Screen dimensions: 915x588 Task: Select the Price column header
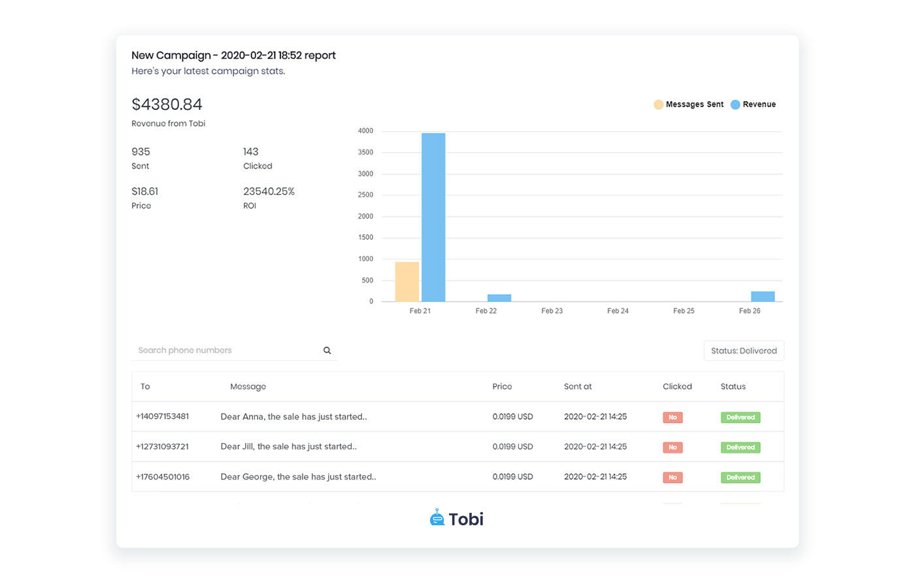click(x=502, y=387)
